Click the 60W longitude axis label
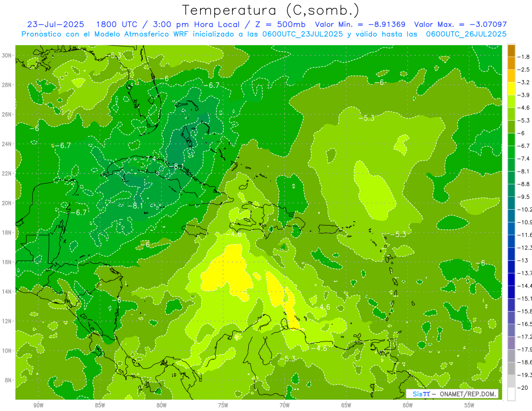This screenshot has width=532, height=411. coord(408,405)
